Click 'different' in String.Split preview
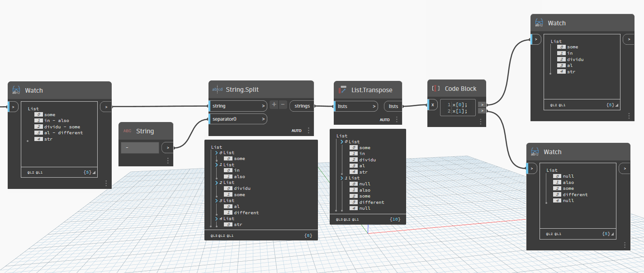 point(246,212)
